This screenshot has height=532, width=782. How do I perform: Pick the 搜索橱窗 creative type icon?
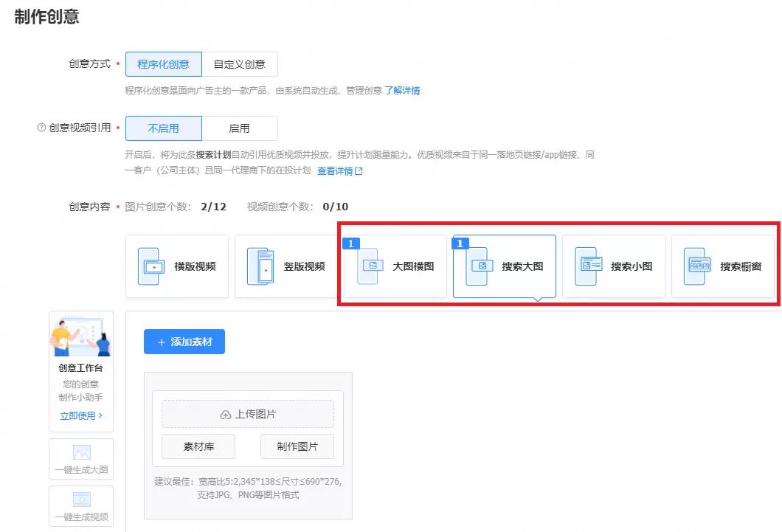(x=697, y=266)
